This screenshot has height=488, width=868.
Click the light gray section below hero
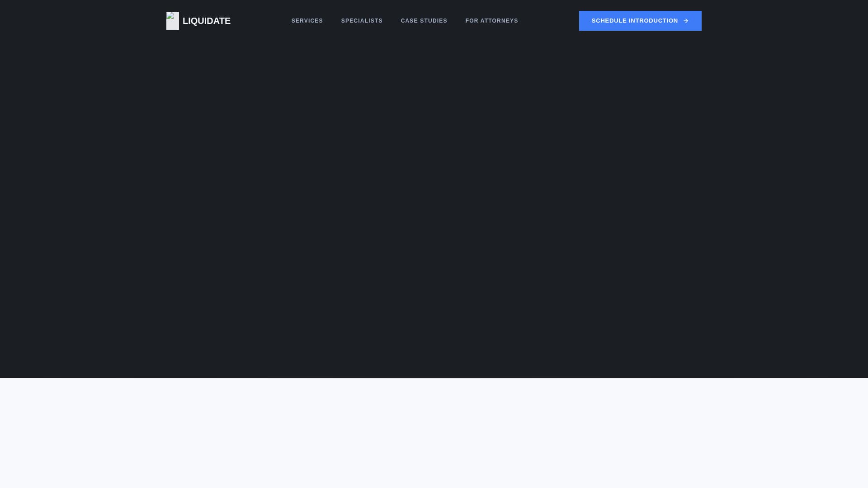(x=434, y=433)
